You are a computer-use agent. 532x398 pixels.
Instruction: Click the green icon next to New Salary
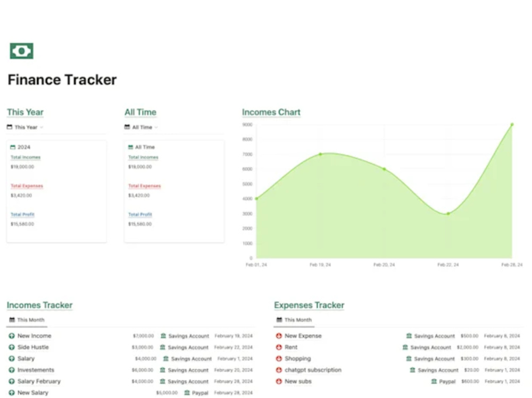click(12, 393)
